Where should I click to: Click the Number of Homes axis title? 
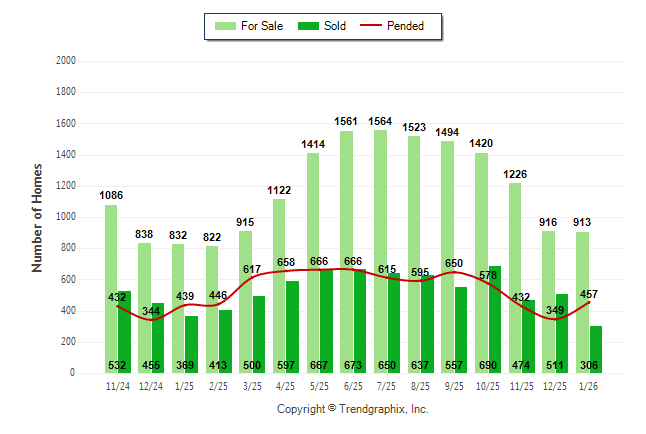click(x=37, y=217)
